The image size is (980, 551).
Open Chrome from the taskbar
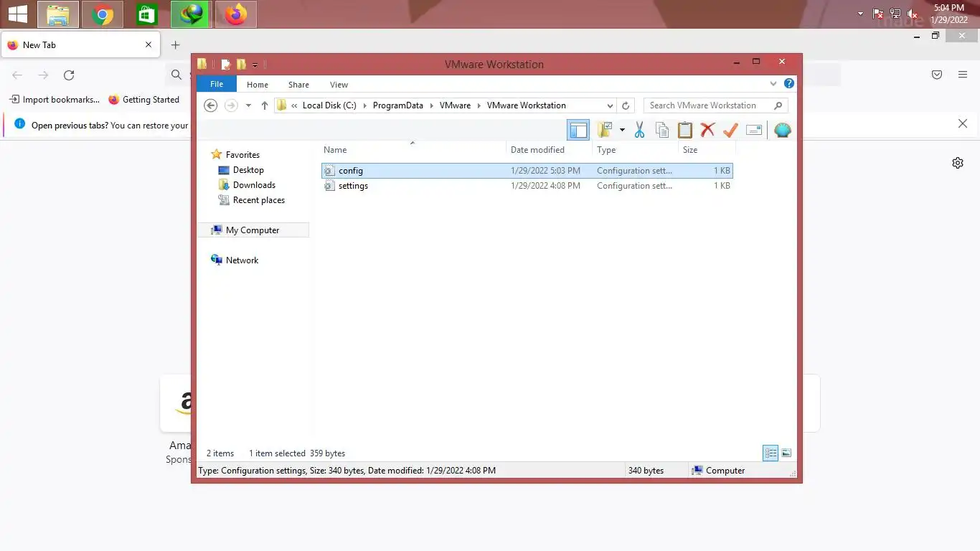pyautogui.click(x=103, y=14)
